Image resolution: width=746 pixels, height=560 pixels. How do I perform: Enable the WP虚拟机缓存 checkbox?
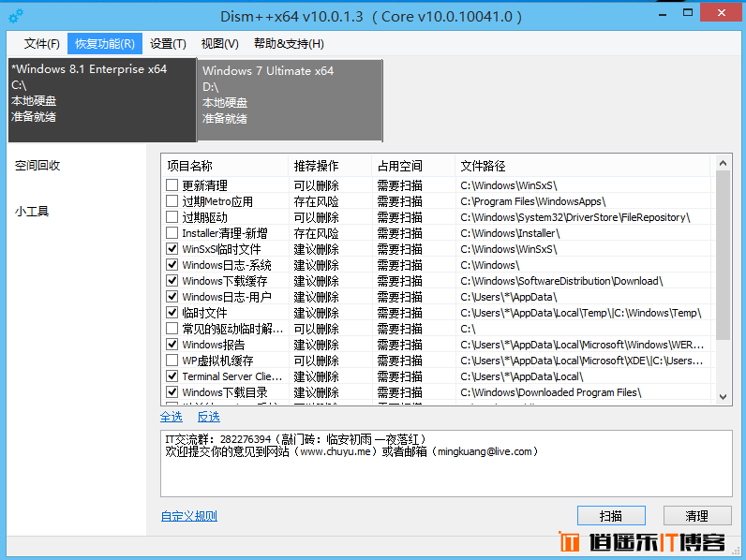pyautogui.click(x=172, y=361)
